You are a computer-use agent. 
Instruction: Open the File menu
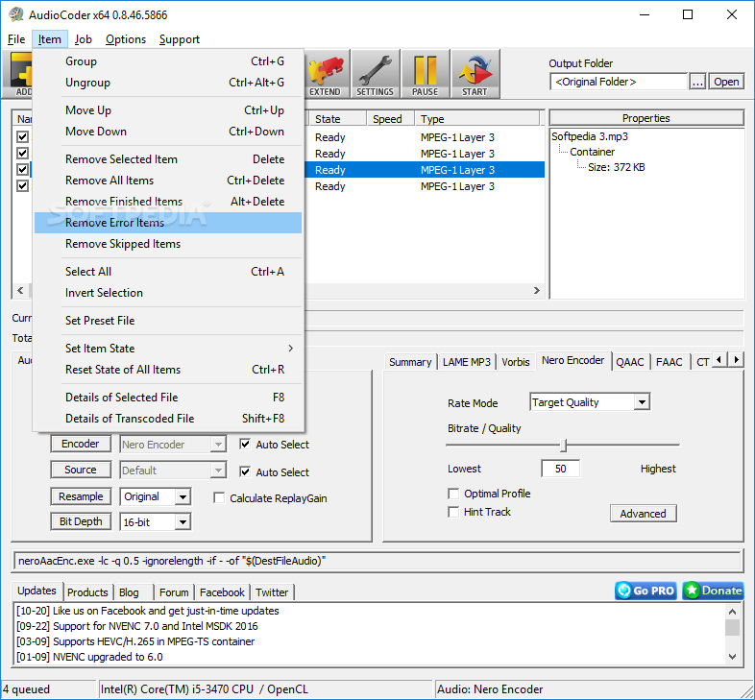[16, 39]
